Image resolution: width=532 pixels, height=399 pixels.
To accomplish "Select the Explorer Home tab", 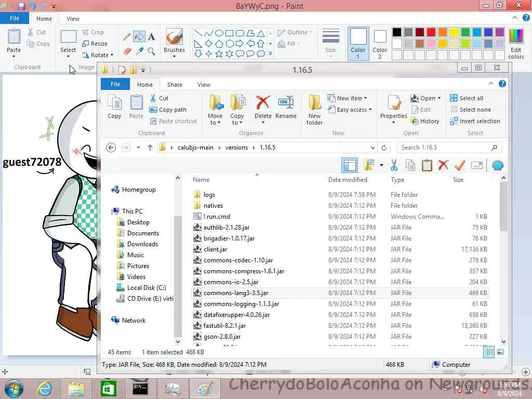I will point(145,85).
